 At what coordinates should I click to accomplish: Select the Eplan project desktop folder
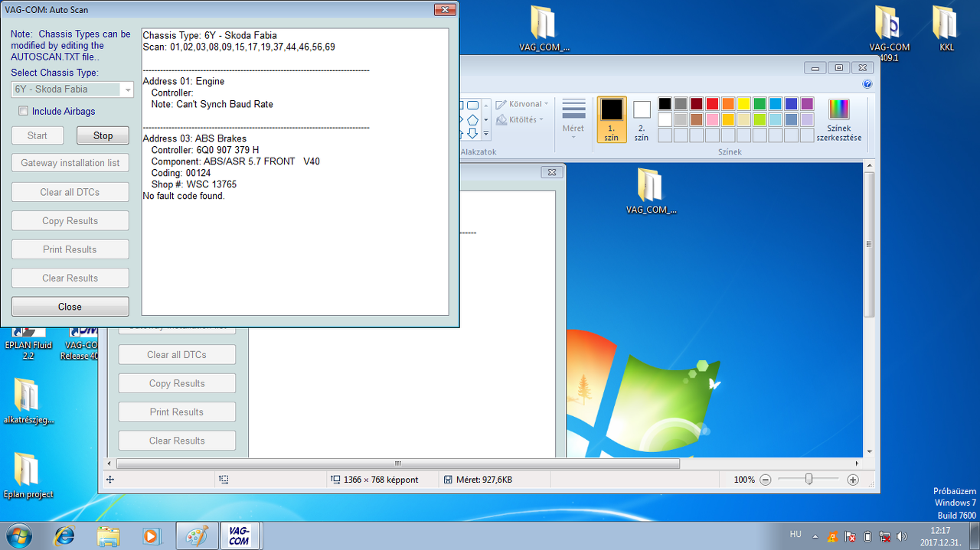point(28,475)
